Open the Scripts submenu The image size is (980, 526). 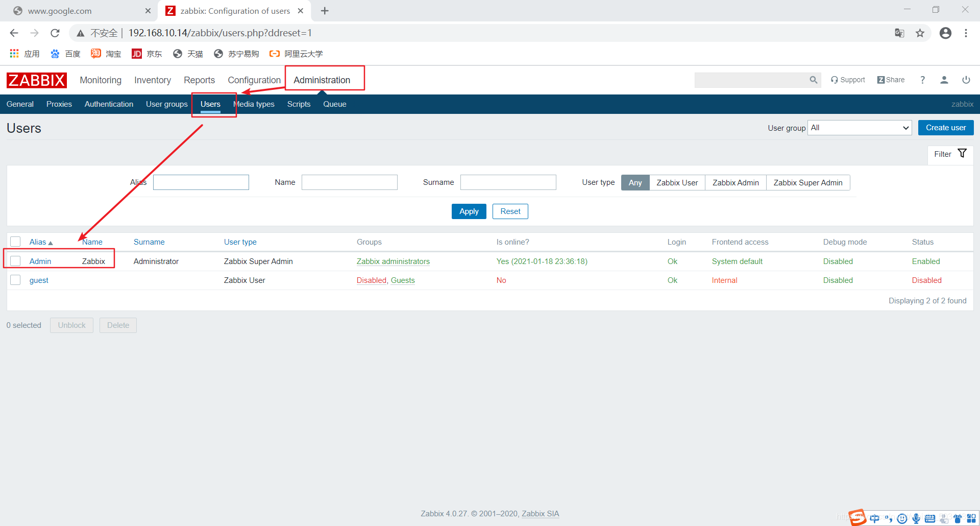(x=299, y=104)
